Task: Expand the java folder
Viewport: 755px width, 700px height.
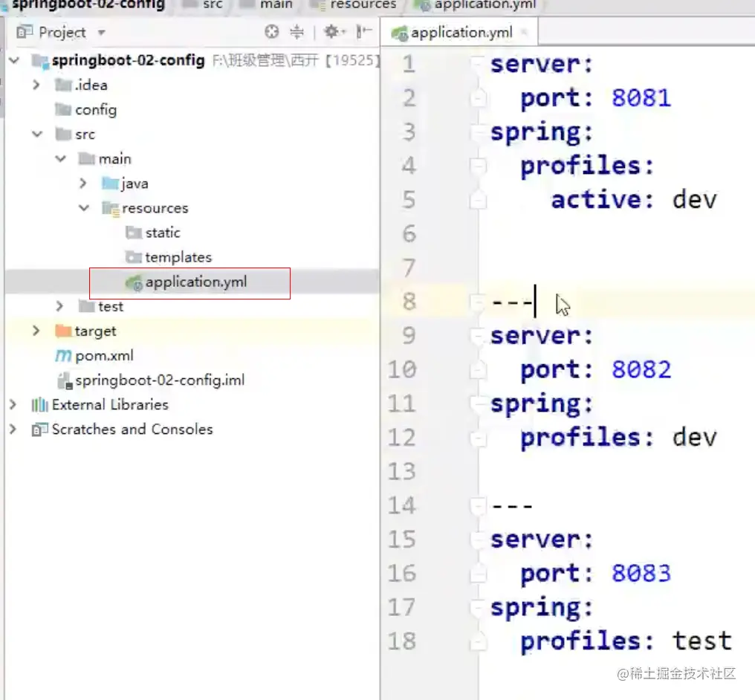Action: point(82,183)
